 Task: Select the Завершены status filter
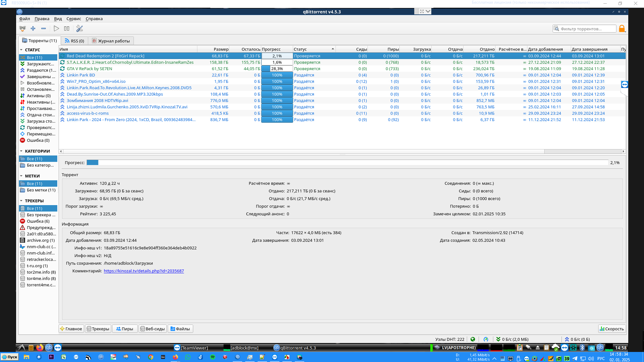38,77
